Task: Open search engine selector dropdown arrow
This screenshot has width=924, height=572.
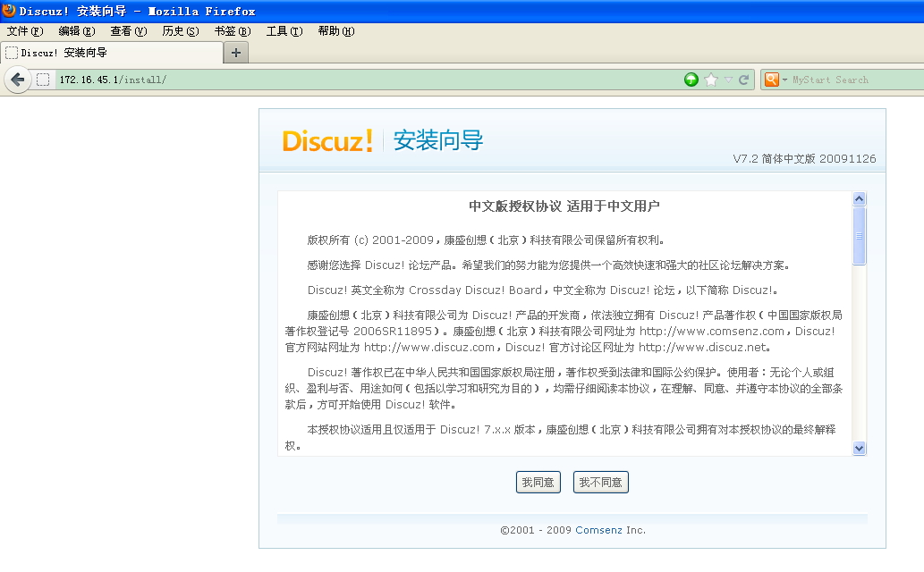Action: coord(784,80)
